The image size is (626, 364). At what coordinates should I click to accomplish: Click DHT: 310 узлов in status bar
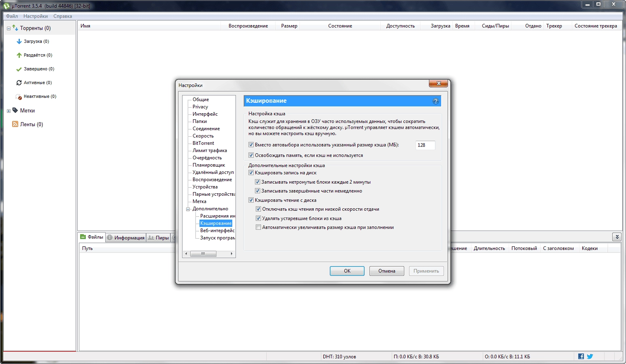click(340, 357)
